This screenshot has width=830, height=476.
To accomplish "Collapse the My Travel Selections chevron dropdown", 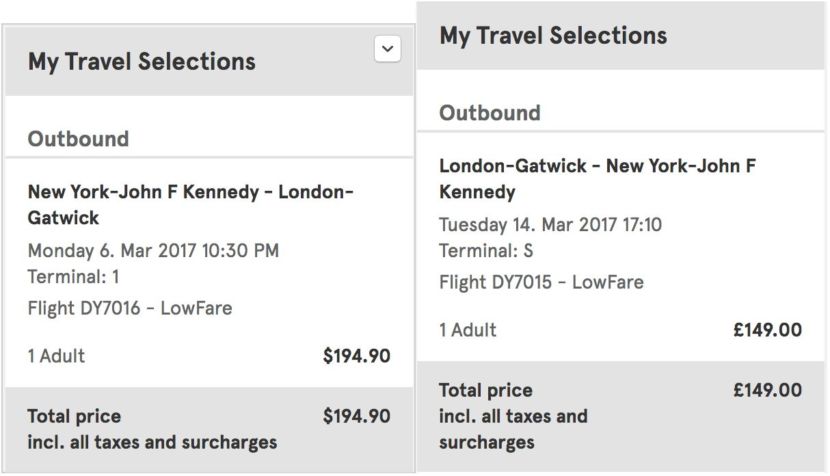I will (387, 48).
